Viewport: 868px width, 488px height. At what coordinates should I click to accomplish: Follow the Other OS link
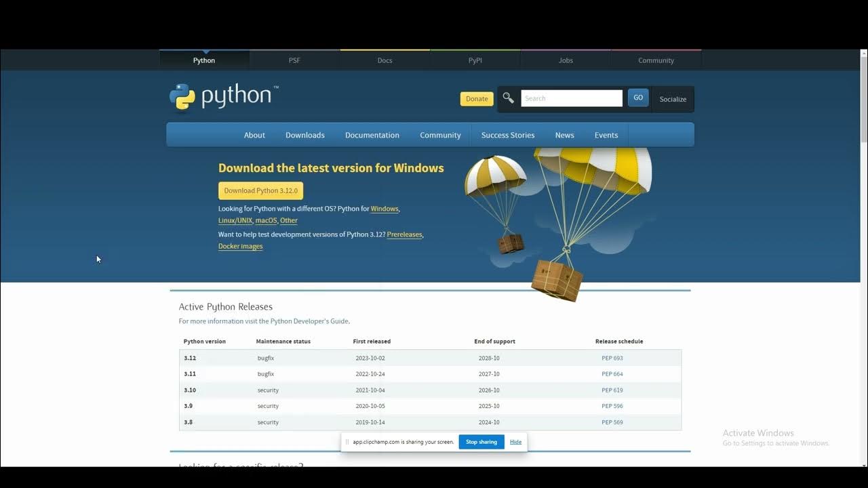click(x=289, y=220)
